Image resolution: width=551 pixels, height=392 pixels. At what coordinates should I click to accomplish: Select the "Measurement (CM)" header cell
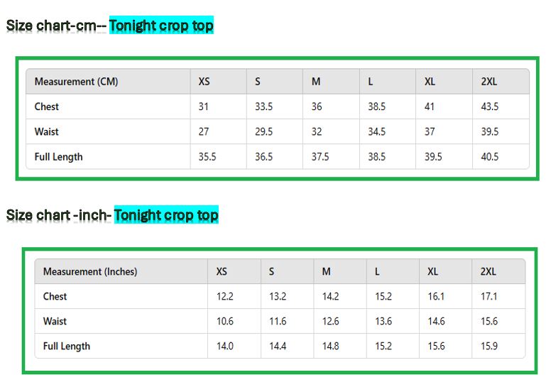(x=76, y=82)
